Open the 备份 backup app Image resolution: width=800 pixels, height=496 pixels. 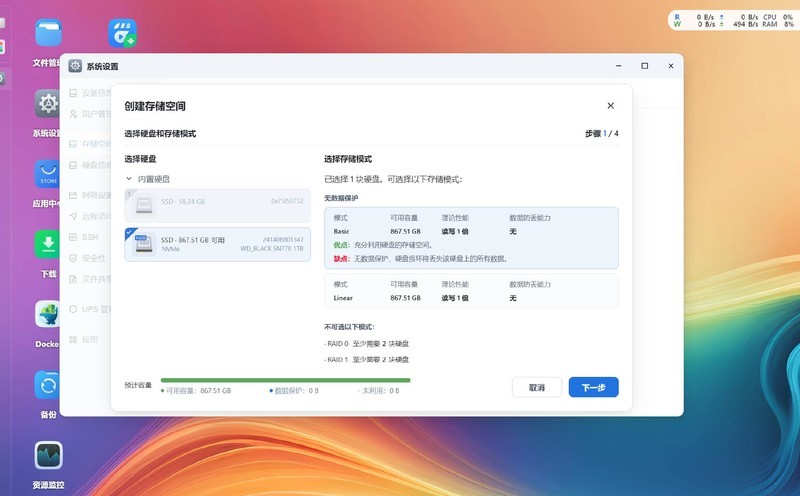tap(48, 385)
